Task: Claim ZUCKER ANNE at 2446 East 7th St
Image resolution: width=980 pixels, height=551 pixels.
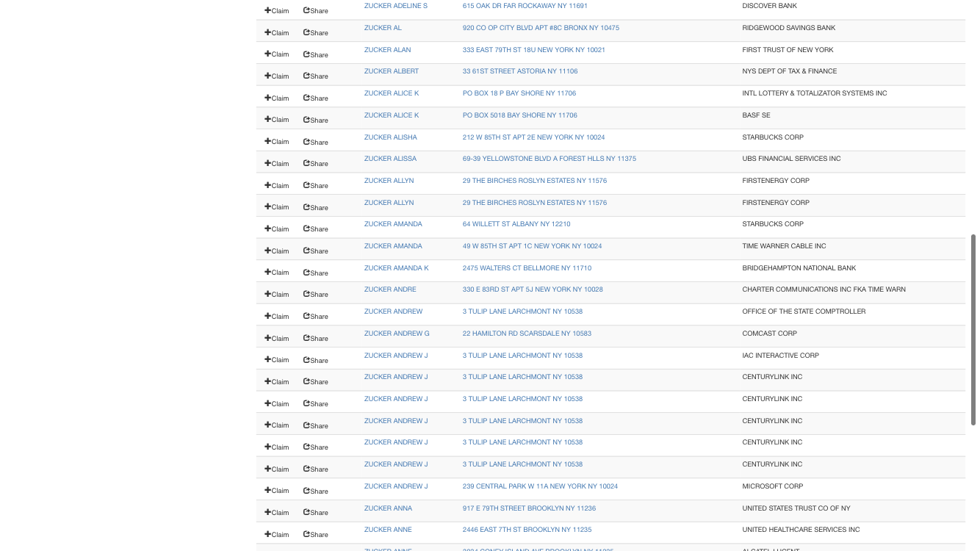Action: [x=277, y=535]
